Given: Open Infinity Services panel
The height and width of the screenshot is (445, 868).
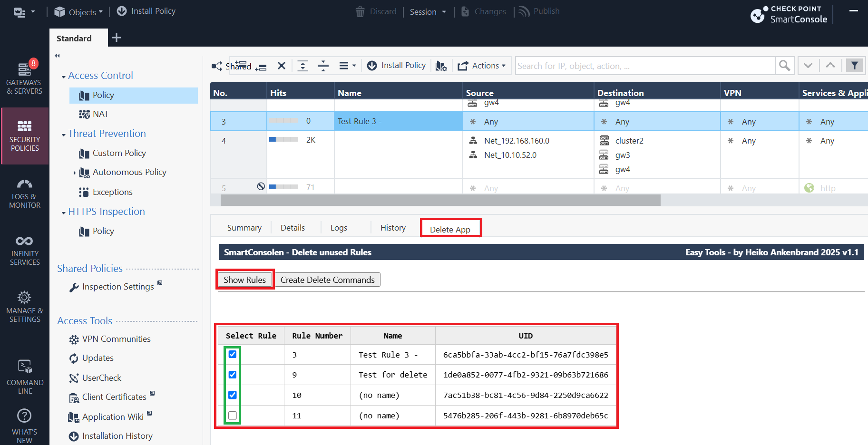Looking at the screenshot, I should tap(24, 251).
